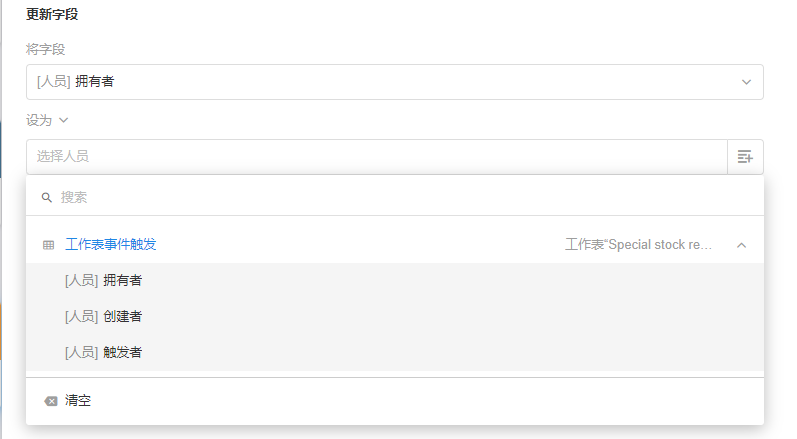Click the [人员] tag in the 将字段 selector
Screen dimensions: 797x439
coord(53,82)
